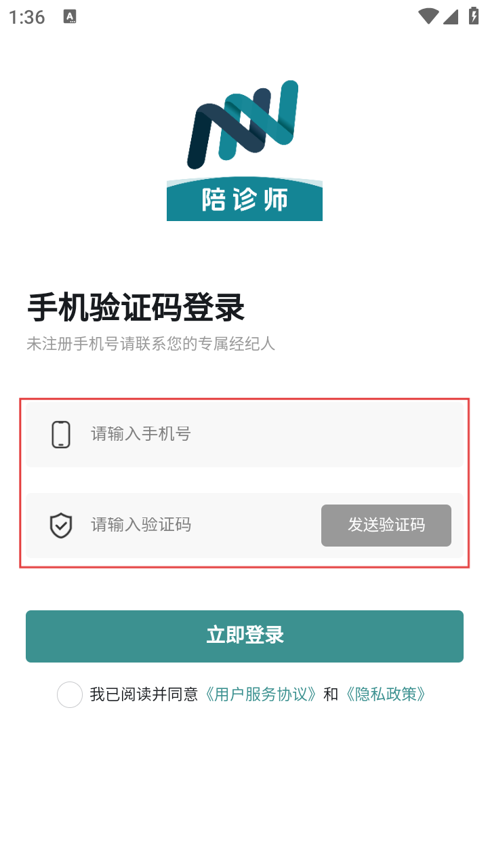Tap the shield icon beside code field
This screenshot has width=488, height=868.
point(61,526)
